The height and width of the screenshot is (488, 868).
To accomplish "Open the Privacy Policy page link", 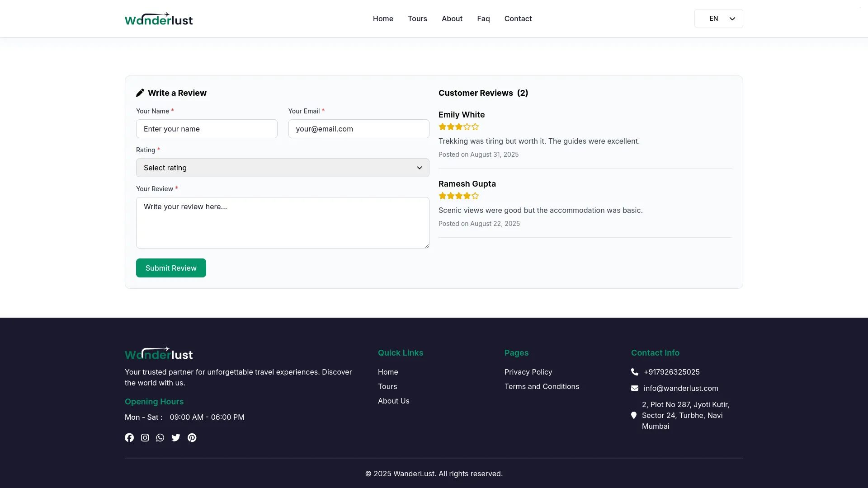I will point(528,372).
